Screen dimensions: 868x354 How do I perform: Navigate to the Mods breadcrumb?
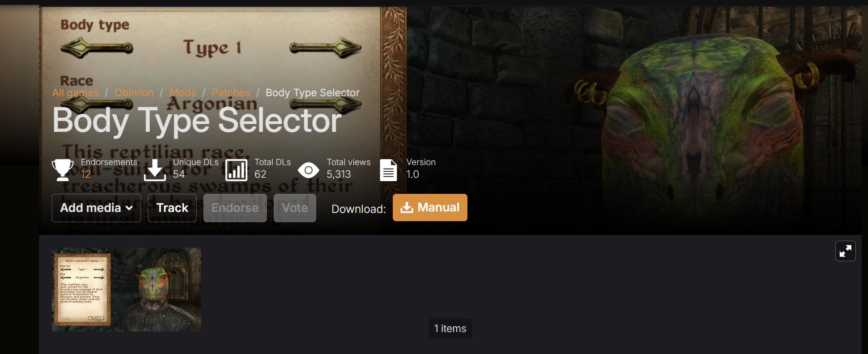(x=182, y=93)
